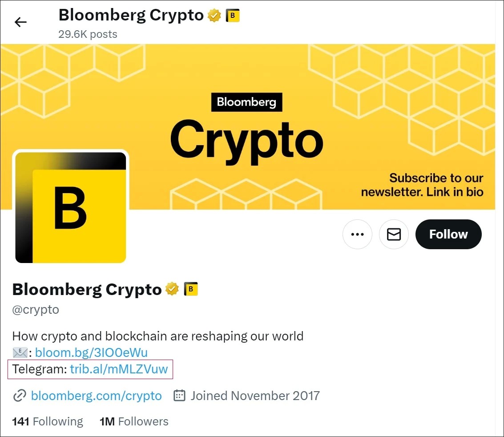Visit the bloomberg.com/crypto website link

(x=96, y=396)
